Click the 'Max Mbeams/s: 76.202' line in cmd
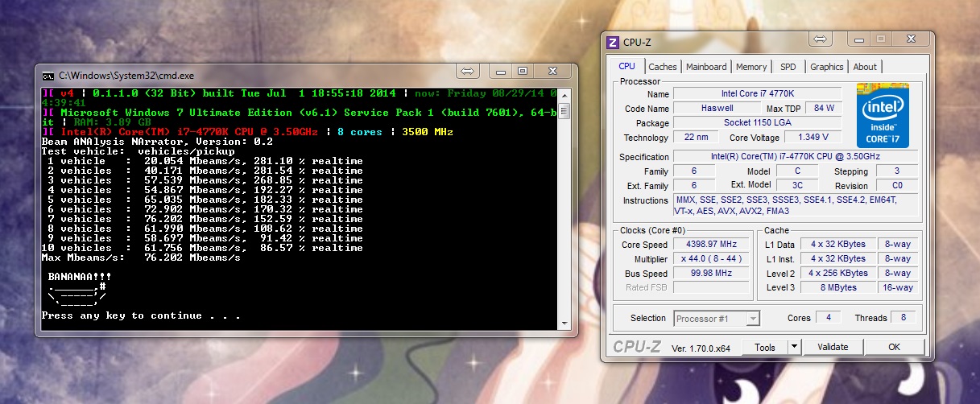The width and height of the screenshot is (980, 404). pos(141,258)
